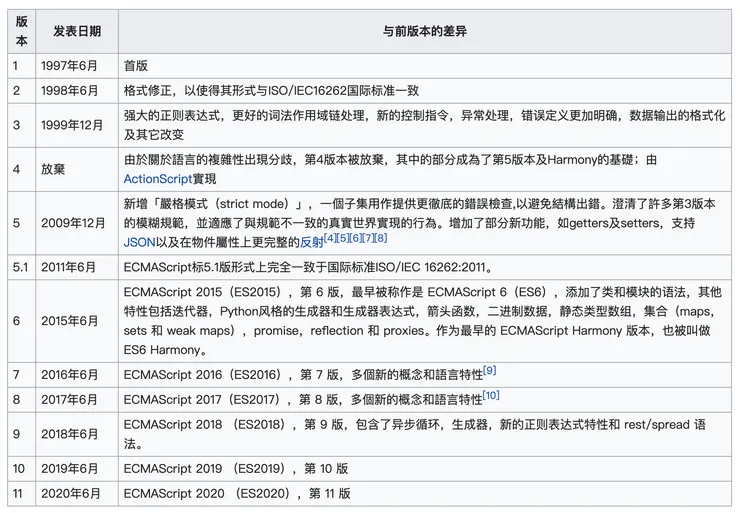Select the 版本 column header
740x513 pixels.
[21, 31]
